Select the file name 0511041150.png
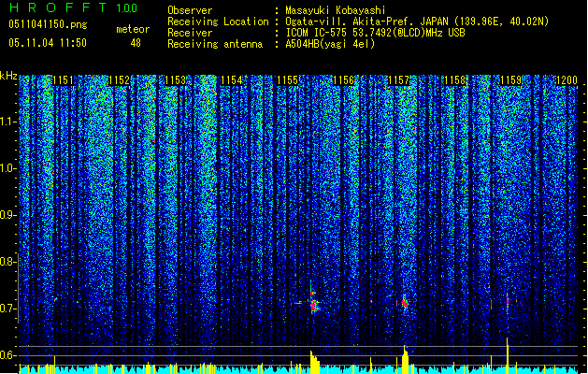Screen dimensions: 588x374 [48, 24]
